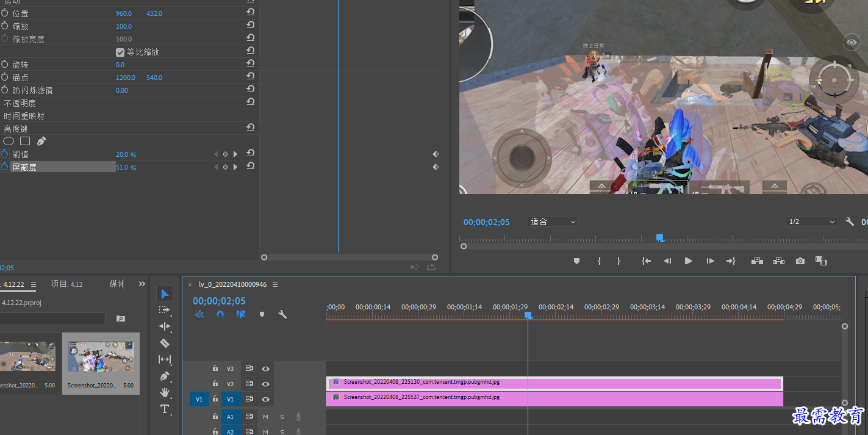Open project panel menu beside 4.12.22
Screen dimensions: 868x435
33,284
